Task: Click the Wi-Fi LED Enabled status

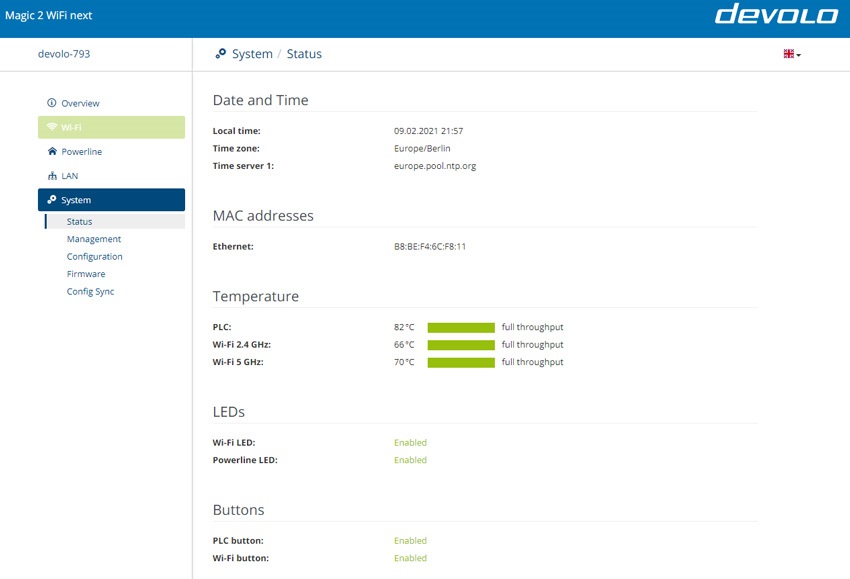Action: [x=410, y=442]
